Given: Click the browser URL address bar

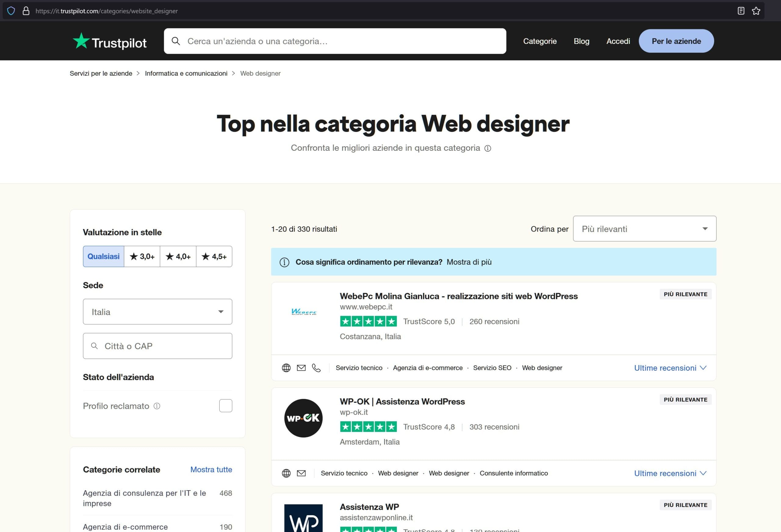Looking at the screenshot, I should click(383, 11).
